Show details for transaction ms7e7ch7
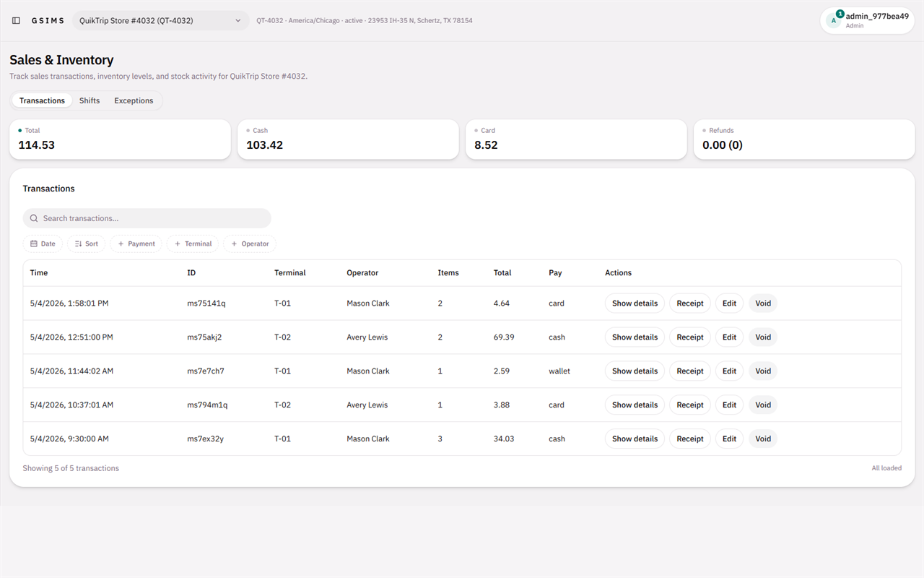The image size is (924, 578). [635, 371]
